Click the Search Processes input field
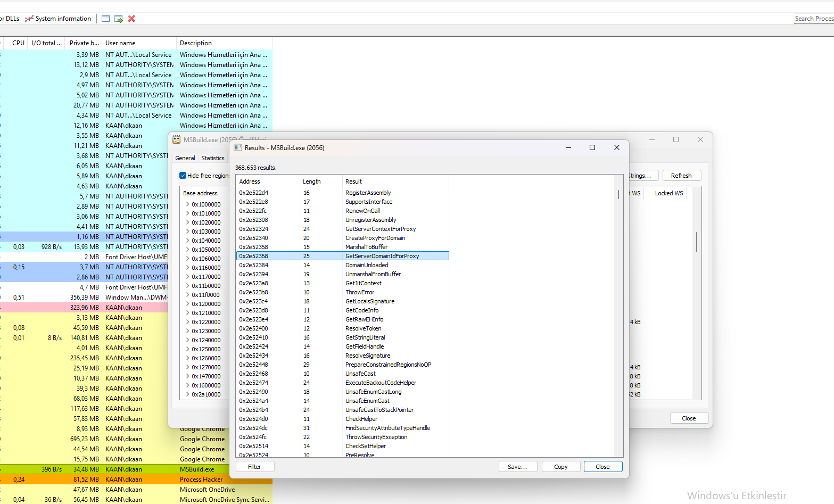The height and width of the screenshot is (504, 834). pyautogui.click(x=813, y=19)
